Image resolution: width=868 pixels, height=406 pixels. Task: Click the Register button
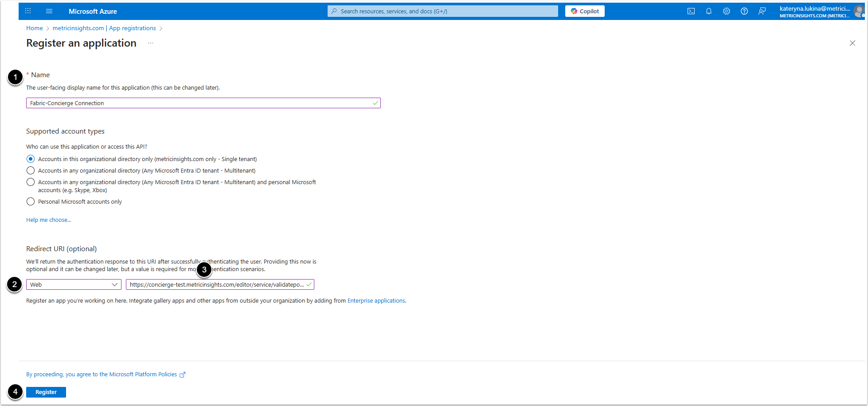46,392
